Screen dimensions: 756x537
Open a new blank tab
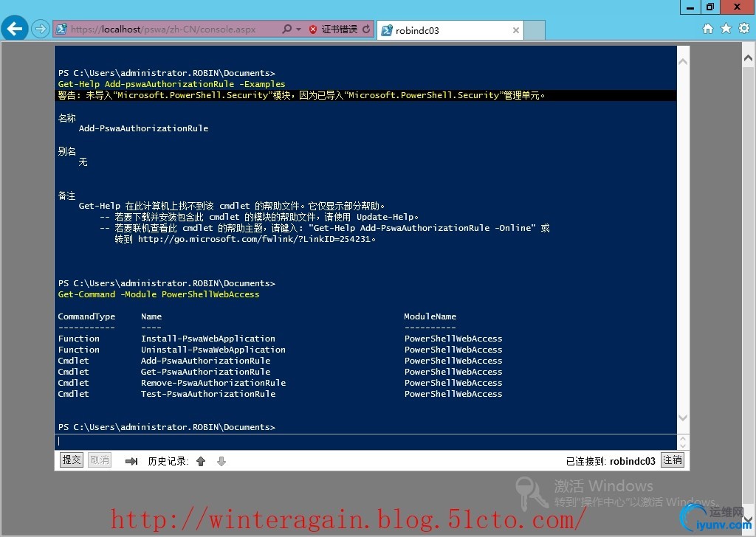click(x=535, y=30)
